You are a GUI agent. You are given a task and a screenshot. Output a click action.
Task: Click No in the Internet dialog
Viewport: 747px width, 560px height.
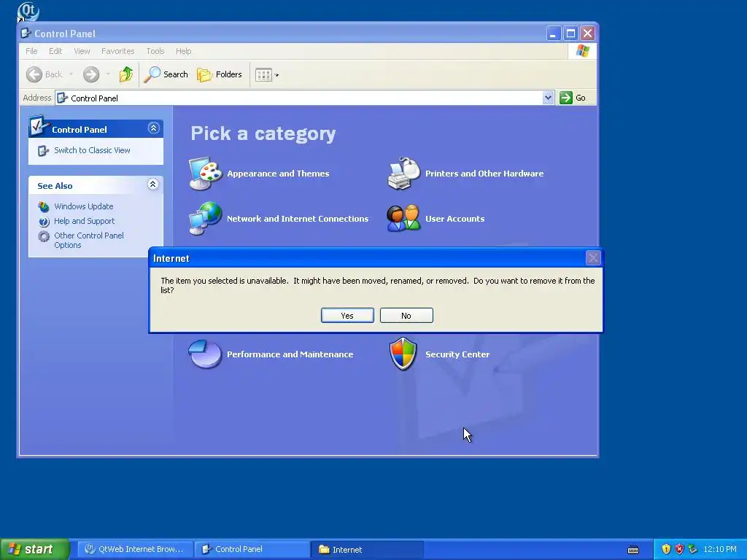pyautogui.click(x=406, y=315)
